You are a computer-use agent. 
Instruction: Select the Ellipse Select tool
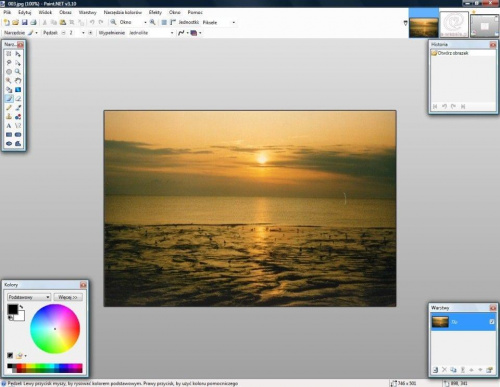[9, 72]
